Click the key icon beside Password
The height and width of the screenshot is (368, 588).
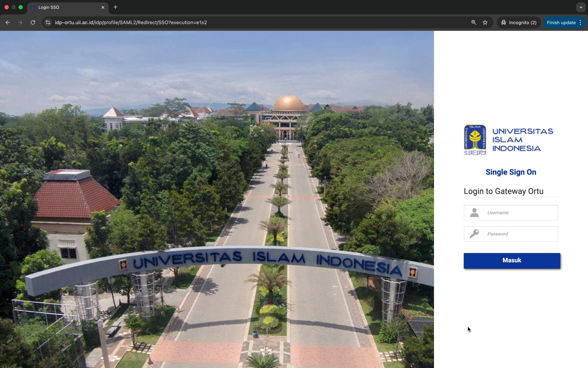pyautogui.click(x=474, y=234)
